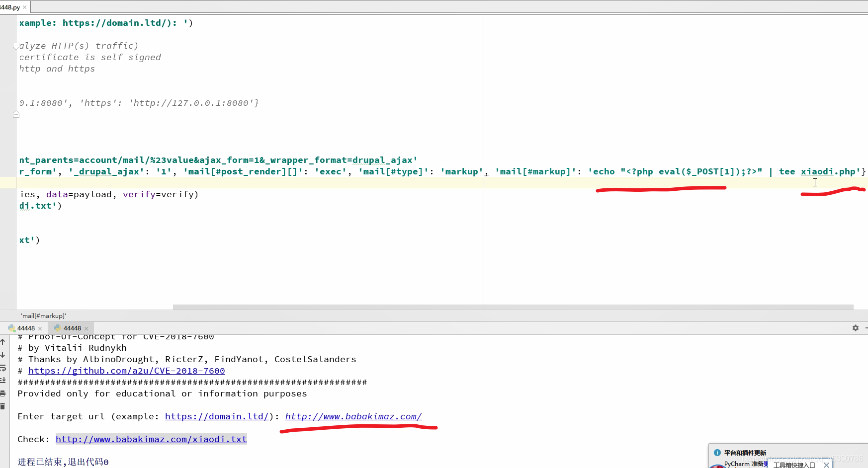Open the http://www.babakimaz.com/ link

pyautogui.click(x=353, y=416)
